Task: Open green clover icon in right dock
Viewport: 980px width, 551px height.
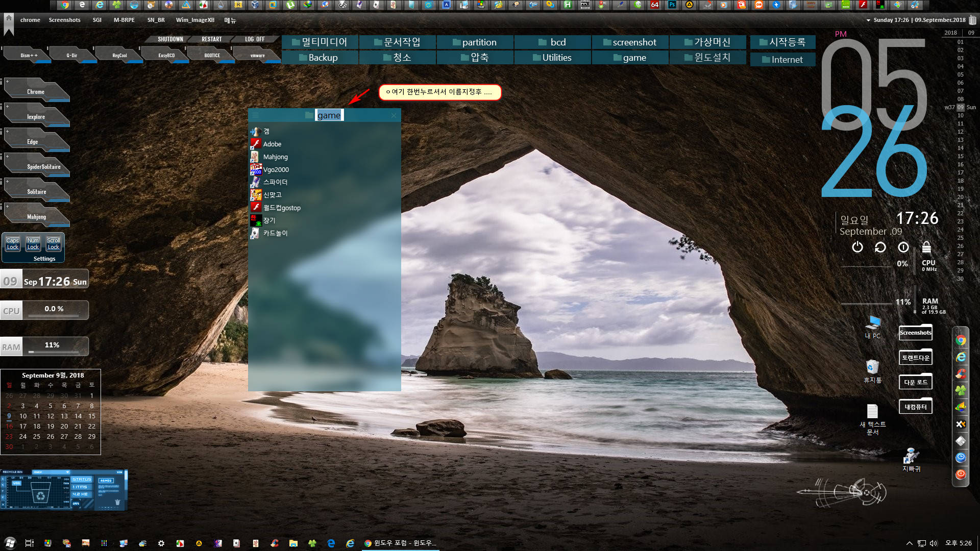Action: coord(961,391)
